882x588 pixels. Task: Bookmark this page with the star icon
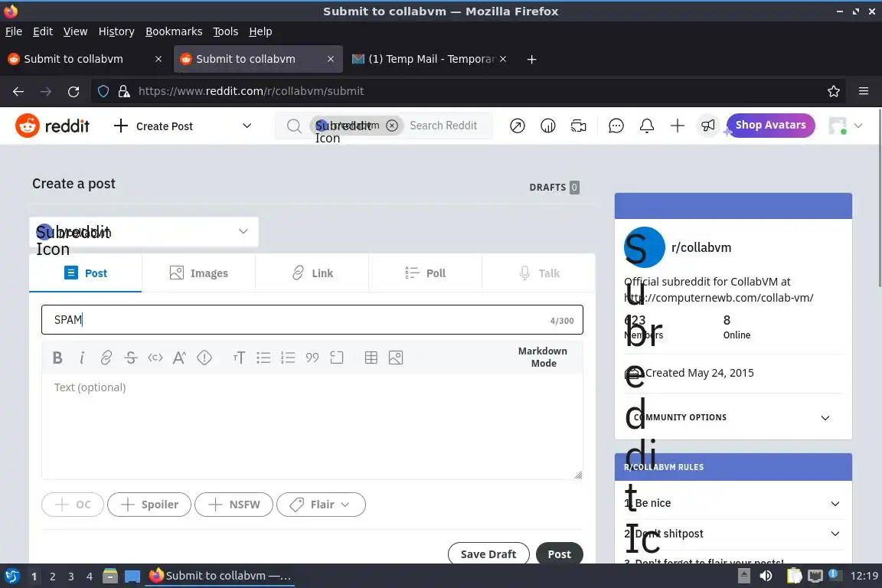834,91
